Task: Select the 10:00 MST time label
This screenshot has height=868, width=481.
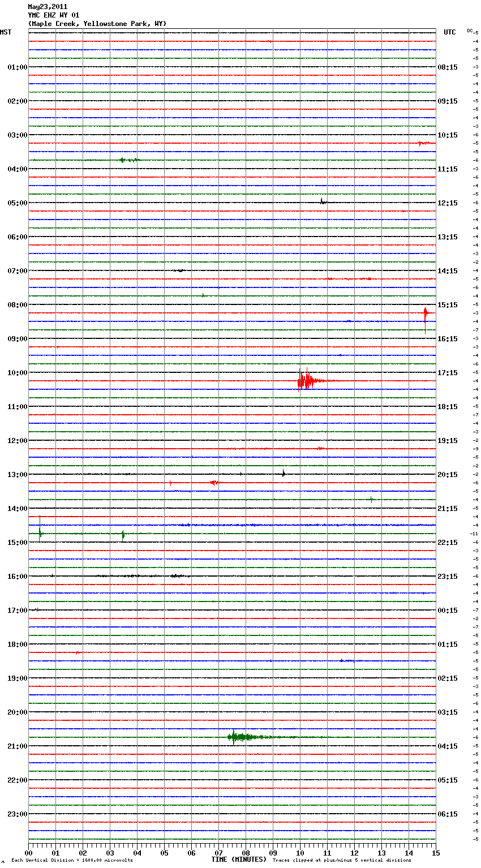Action: (x=17, y=373)
